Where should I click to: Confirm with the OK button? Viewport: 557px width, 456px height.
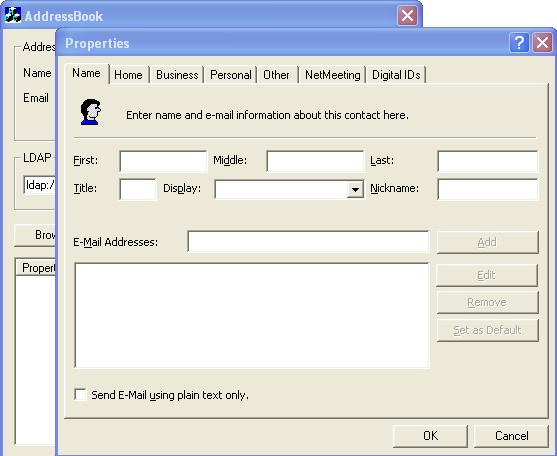pos(430,436)
